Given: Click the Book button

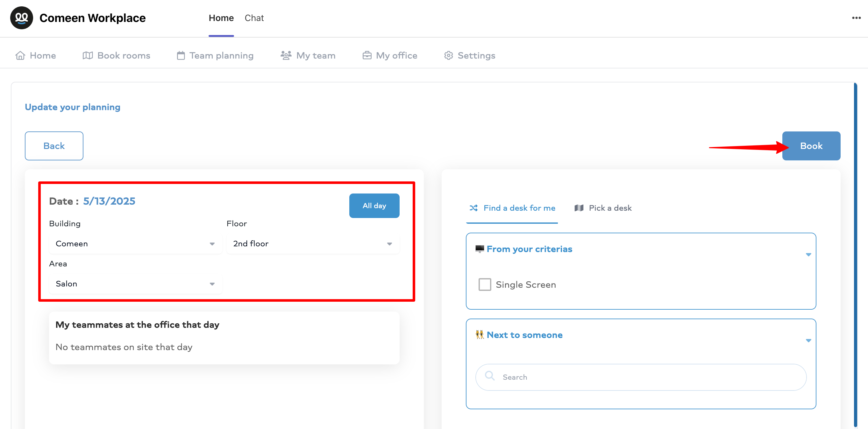Looking at the screenshot, I should (811, 146).
